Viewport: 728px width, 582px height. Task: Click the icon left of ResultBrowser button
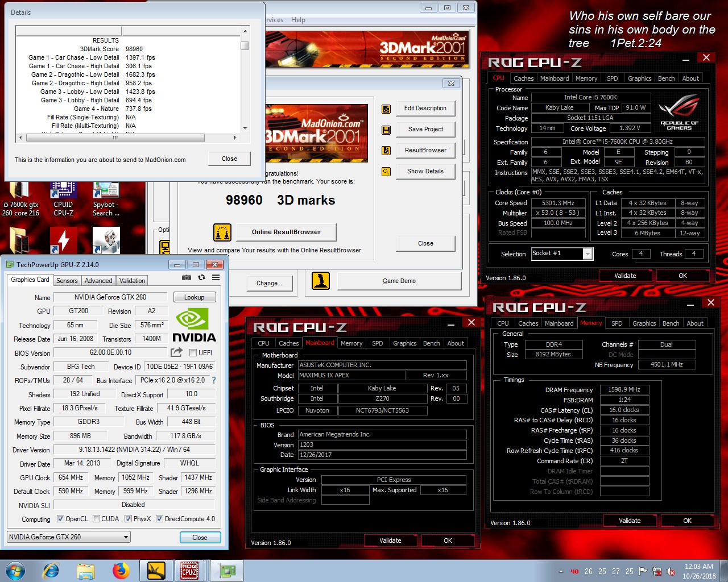(x=386, y=151)
